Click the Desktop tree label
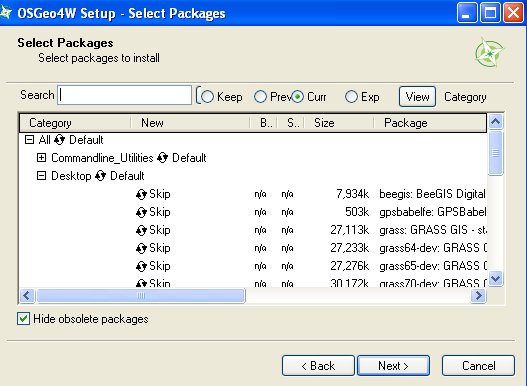527x386 pixels. (71, 176)
